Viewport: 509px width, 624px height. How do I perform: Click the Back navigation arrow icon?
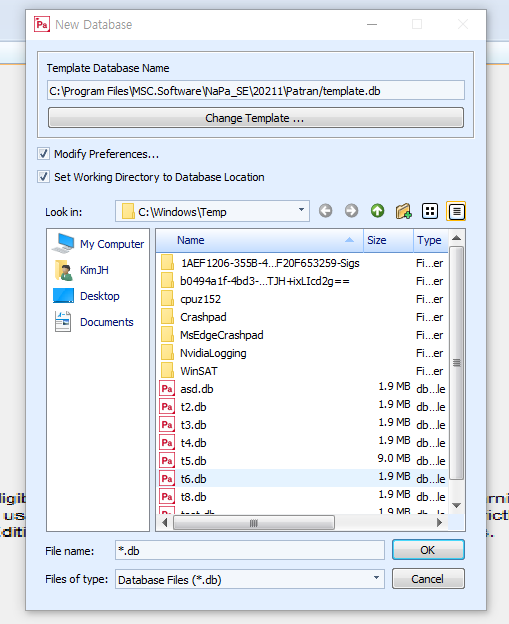pyautogui.click(x=326, y=211)
